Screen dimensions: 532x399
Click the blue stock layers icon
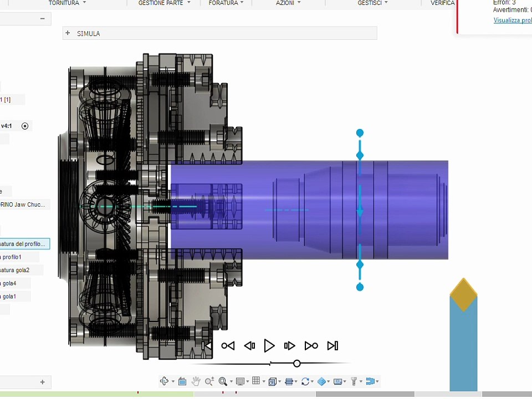click(321, 382)
